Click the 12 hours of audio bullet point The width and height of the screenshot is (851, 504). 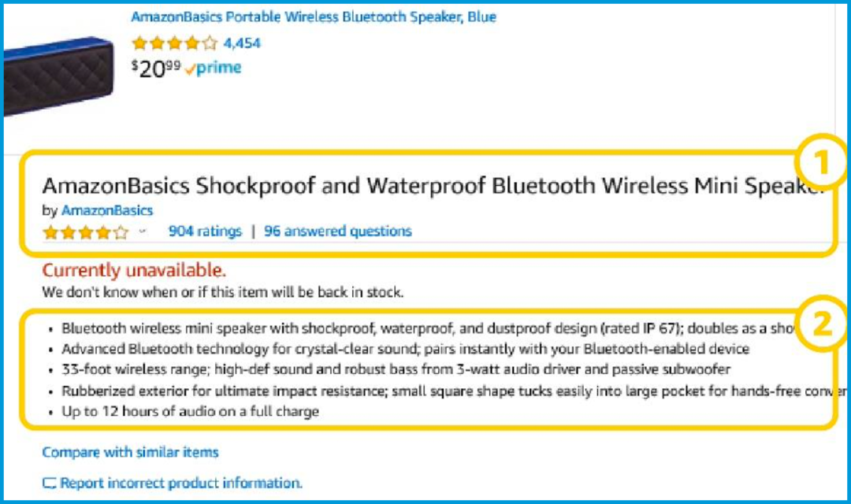190,411
